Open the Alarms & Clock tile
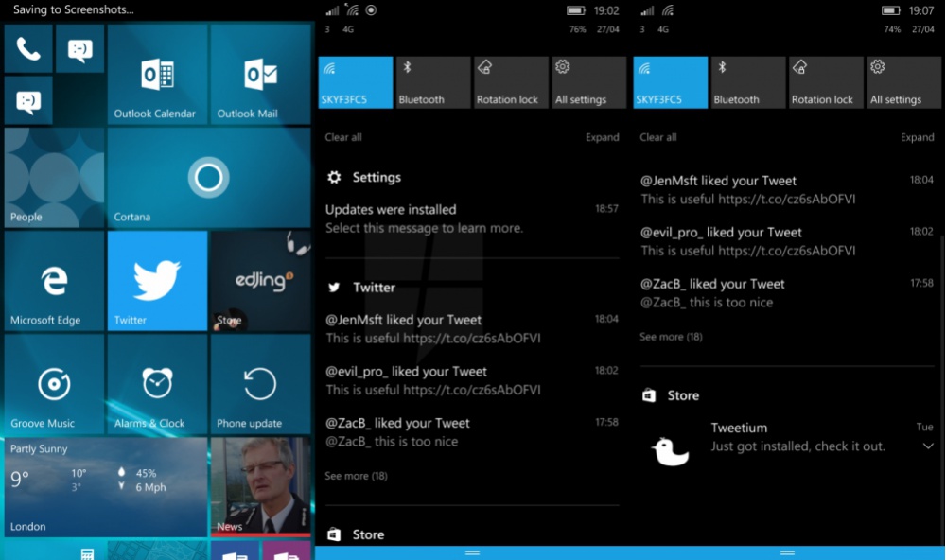Viewport: 946px width, 560px height. coord(157,384)
